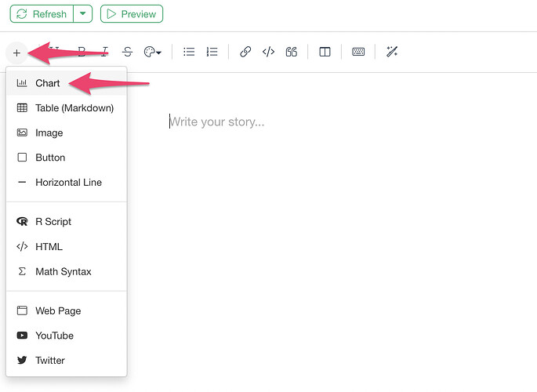Select Table (Markdown) menu item
This screenshot has height=392, width=537.
67,108
